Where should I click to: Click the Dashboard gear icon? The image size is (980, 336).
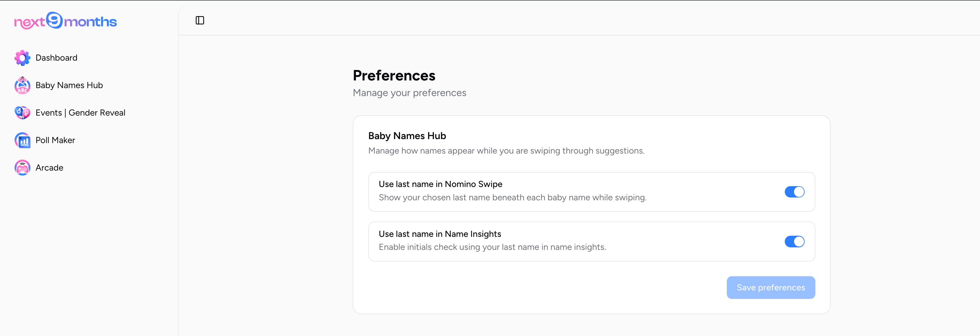click(x=22, y=58)
